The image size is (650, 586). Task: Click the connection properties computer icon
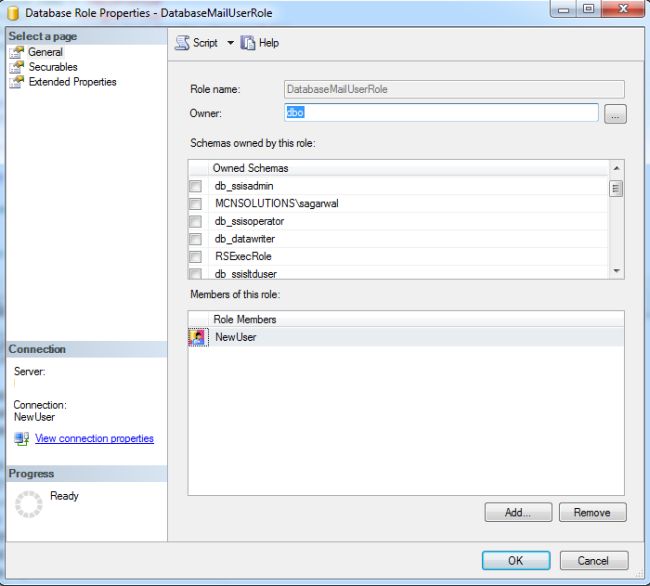[x=22, y=438]
